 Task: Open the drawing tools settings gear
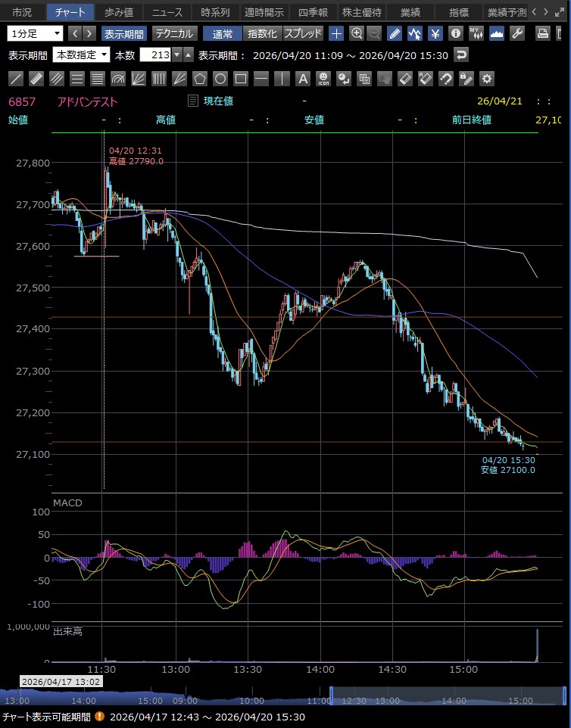coord(486,79)
